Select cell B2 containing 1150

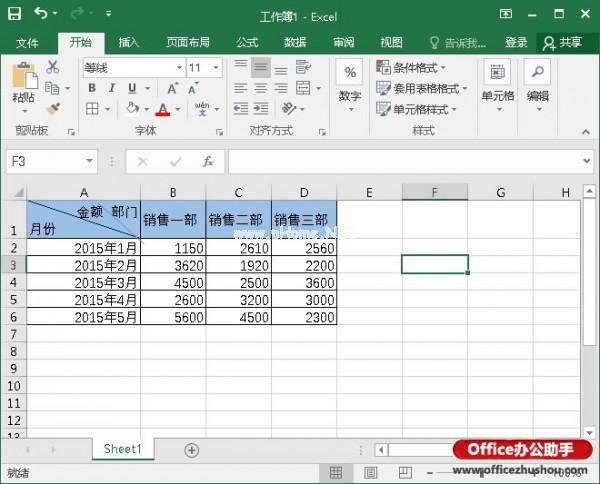pyautogui.click(x=173, y=247)
